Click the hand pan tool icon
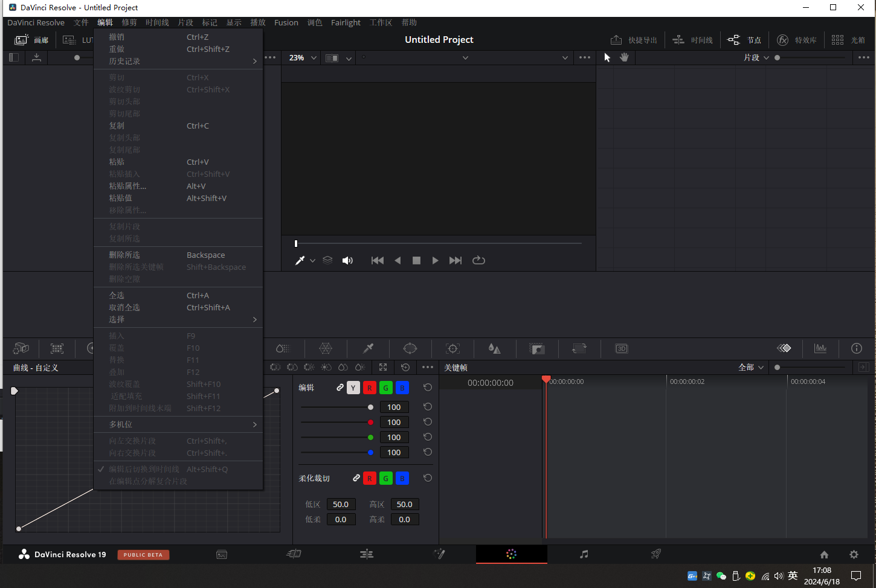Viewport: 876px width, 588px height. (624, 57)
